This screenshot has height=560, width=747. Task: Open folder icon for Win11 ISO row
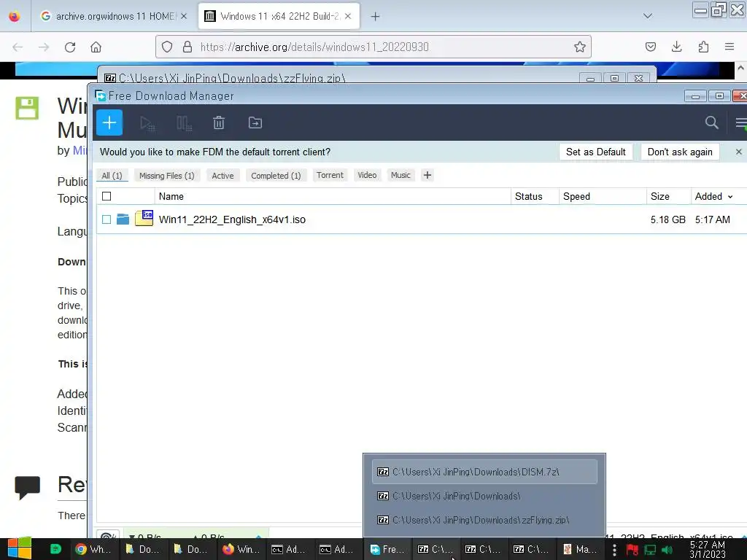tap(123, 219)
